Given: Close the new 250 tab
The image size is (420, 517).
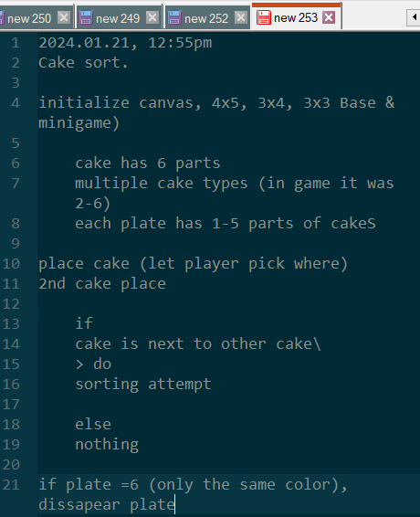Looking at the screenshot, I should [64, 17].
